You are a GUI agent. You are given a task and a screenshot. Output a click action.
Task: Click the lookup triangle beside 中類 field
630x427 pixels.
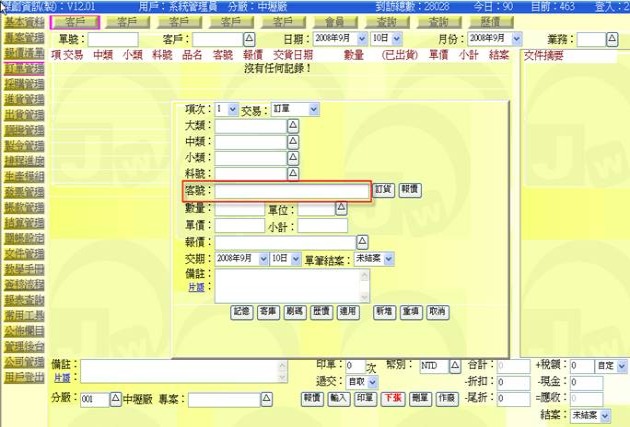pyautogui.click(x=293, y=141)
